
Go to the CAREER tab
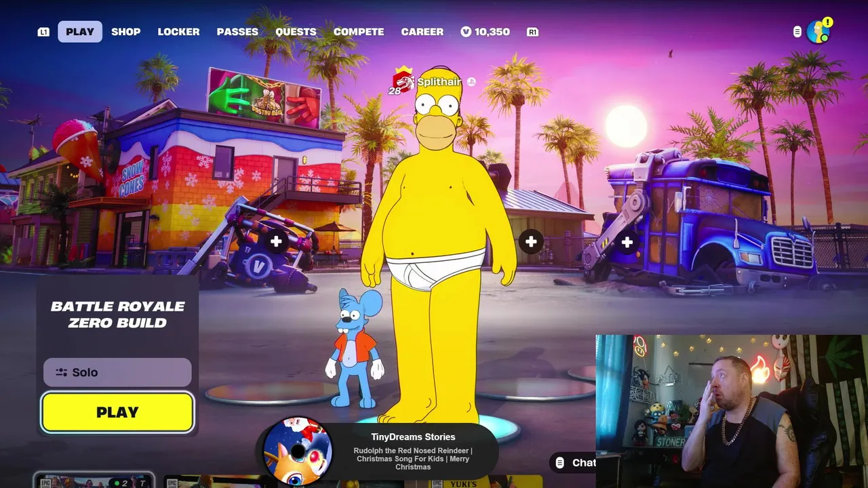coord(422,32)
